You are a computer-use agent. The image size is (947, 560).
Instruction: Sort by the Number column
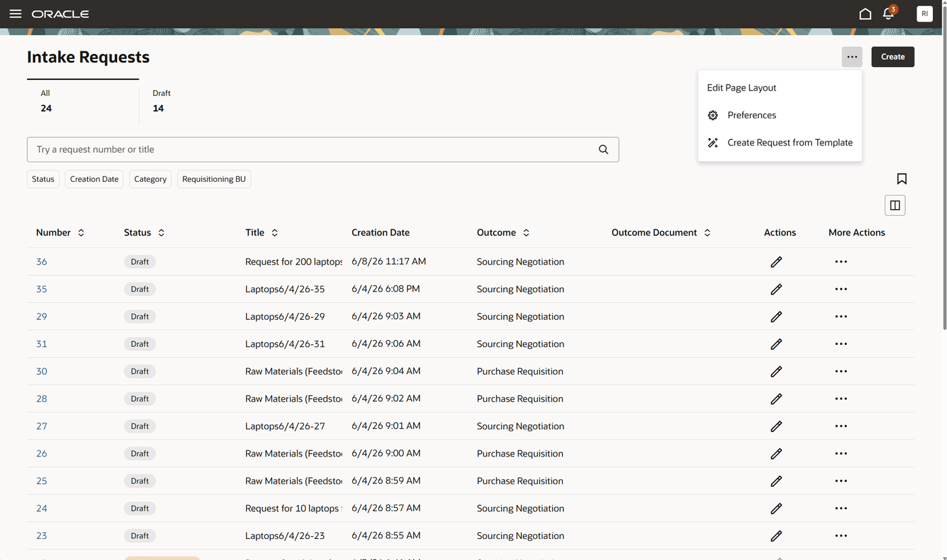(x=81, y=233)
